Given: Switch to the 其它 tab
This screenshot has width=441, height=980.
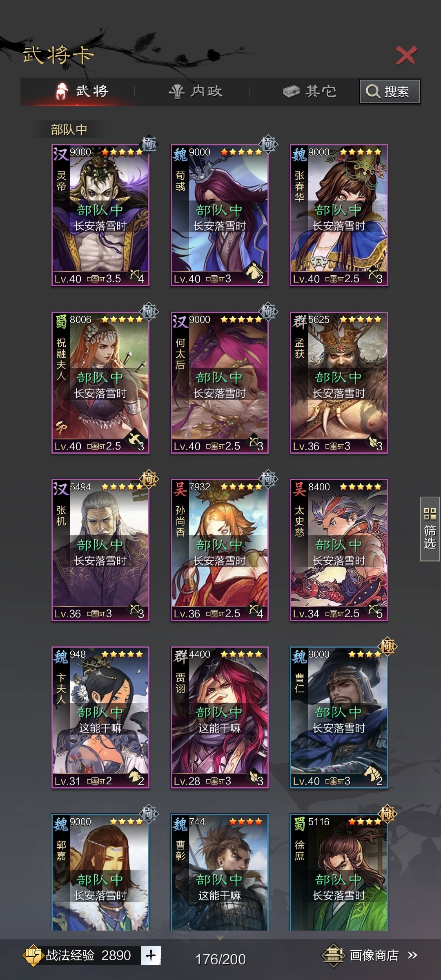Looking at the screenshot, I should tap(310, 91).
